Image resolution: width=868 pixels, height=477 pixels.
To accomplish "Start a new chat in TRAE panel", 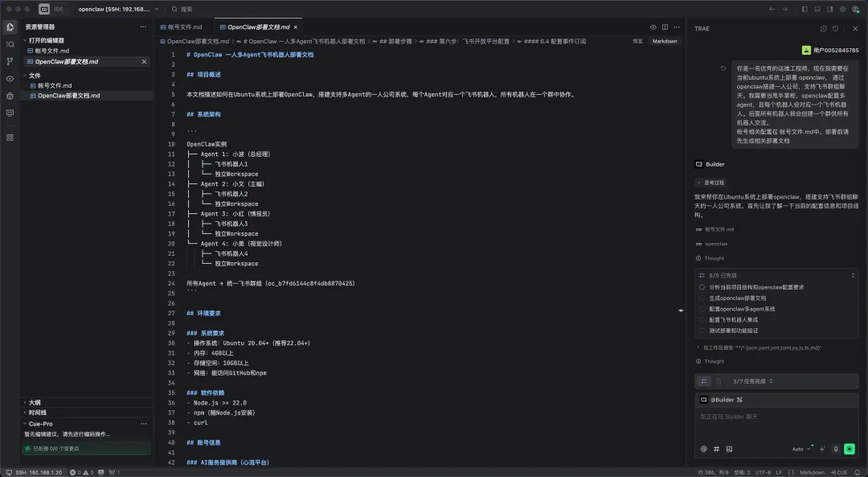I will click(x=823, y=28).
